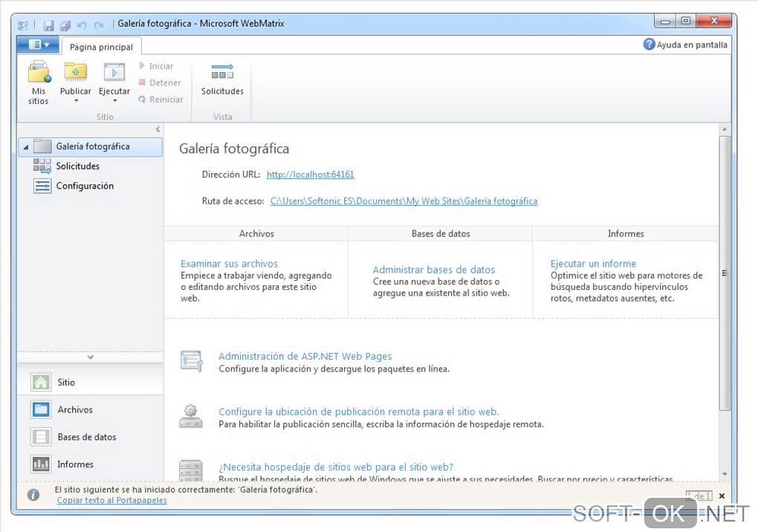Click the notification info icon
This screenshot has width=758, height=532.
click(33, 495)
